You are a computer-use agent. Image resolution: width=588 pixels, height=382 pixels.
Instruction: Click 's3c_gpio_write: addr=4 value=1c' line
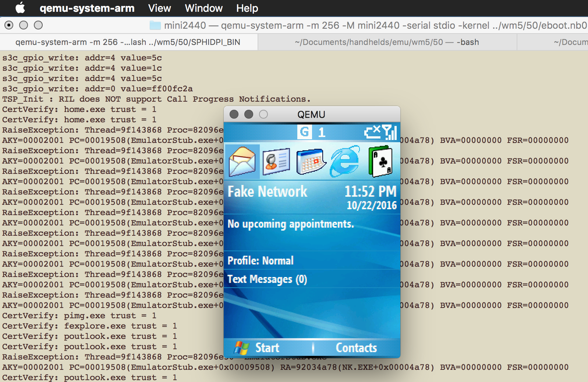[x=82, y=68]
